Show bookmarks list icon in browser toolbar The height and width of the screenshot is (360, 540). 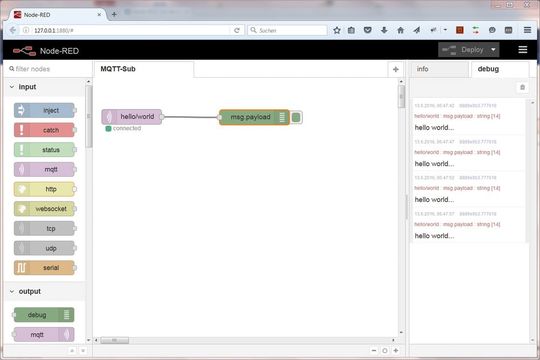pos(351,30)
